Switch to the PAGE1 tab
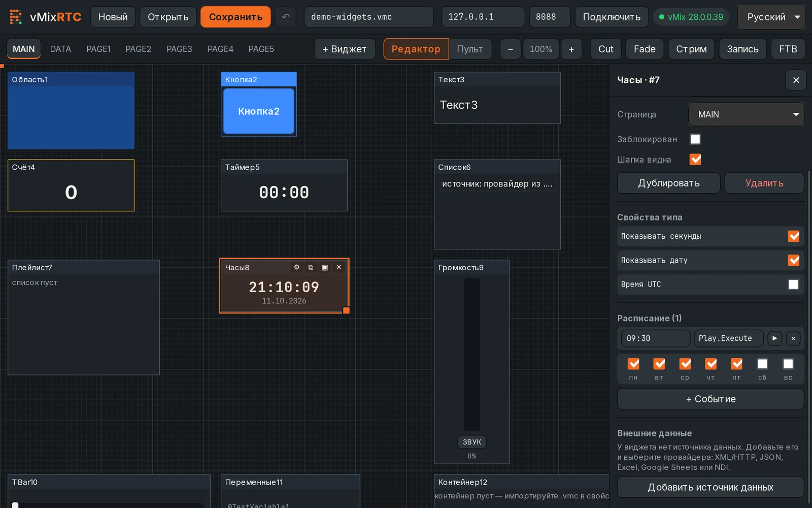This screenshot has width=812, height=508. 98,49
